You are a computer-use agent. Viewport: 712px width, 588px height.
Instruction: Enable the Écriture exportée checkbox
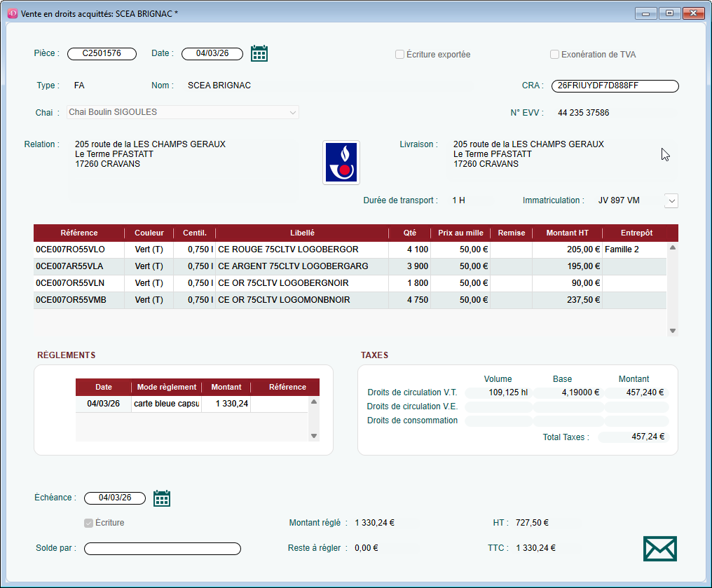tap(399, 54)
